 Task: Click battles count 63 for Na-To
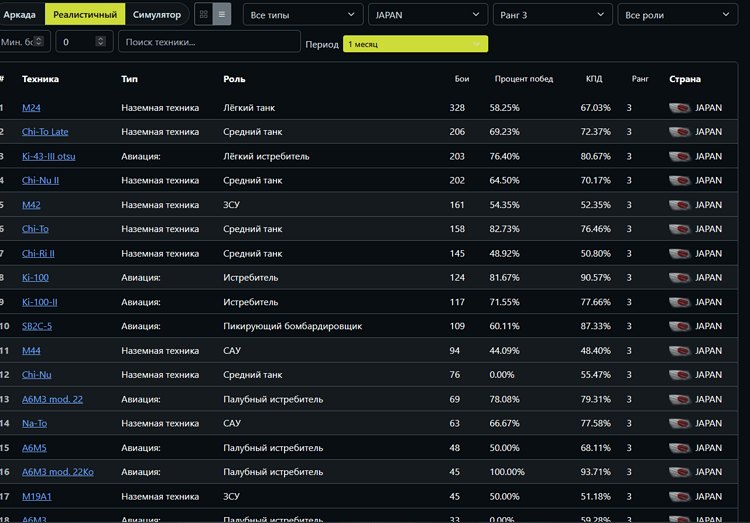tap(454, 423)
